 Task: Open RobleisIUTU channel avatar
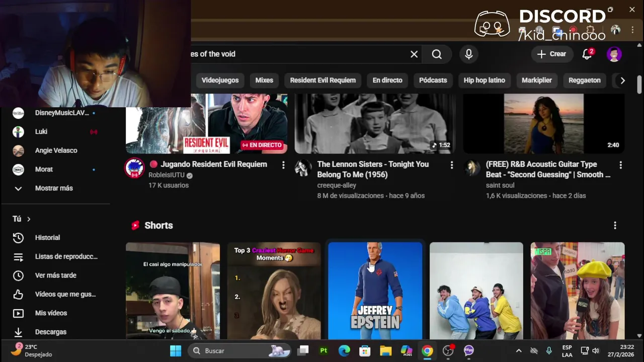click(134, 168)
